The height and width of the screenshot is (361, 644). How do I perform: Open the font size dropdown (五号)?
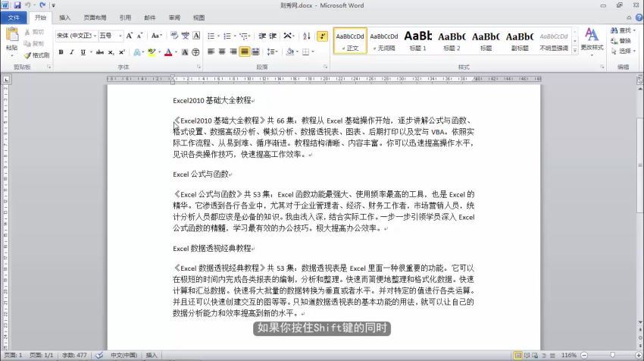point(120,36)
